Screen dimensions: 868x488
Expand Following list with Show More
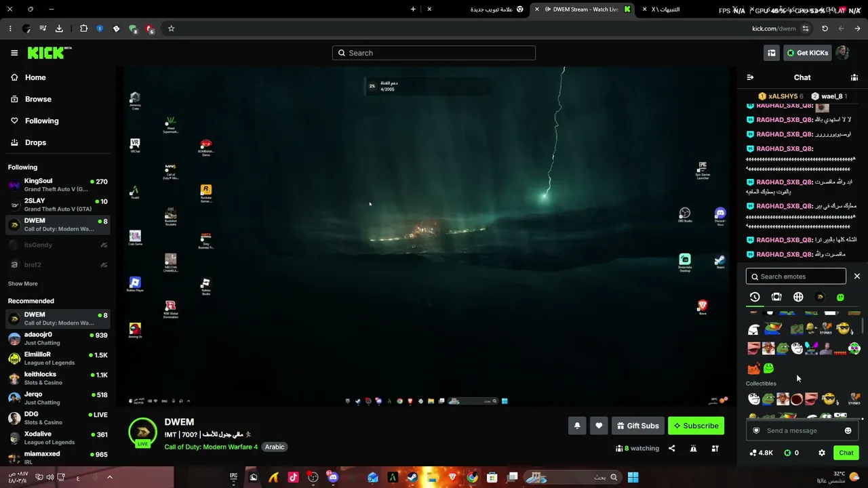coord(23,284)
